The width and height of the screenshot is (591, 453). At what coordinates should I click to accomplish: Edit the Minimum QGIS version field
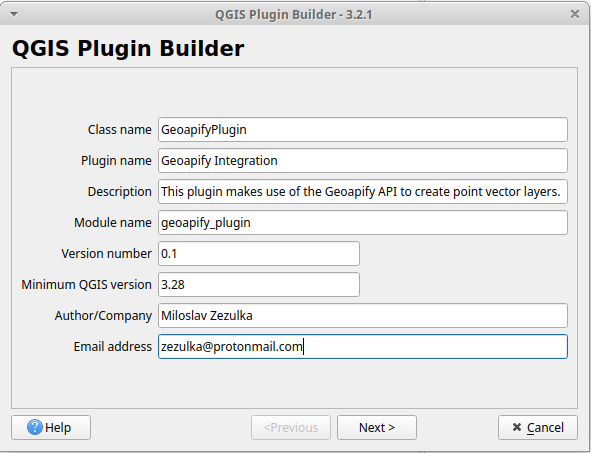[259, 285]
